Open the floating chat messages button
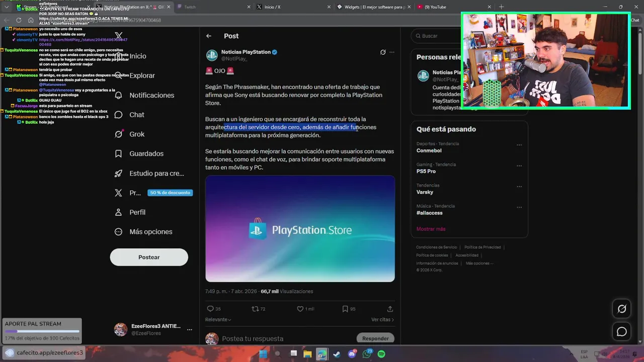This screenshot has height=362, width=644. tap(622, 332)
